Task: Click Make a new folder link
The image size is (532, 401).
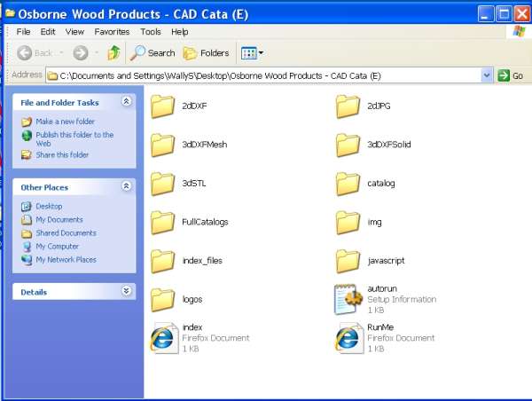Action: 65,122
